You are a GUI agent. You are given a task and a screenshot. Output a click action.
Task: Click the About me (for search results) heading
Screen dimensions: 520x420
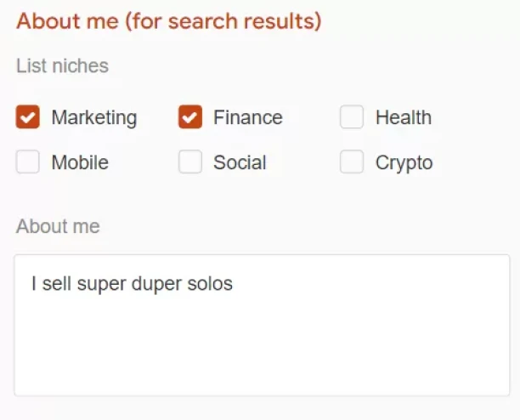click(168, 21)
